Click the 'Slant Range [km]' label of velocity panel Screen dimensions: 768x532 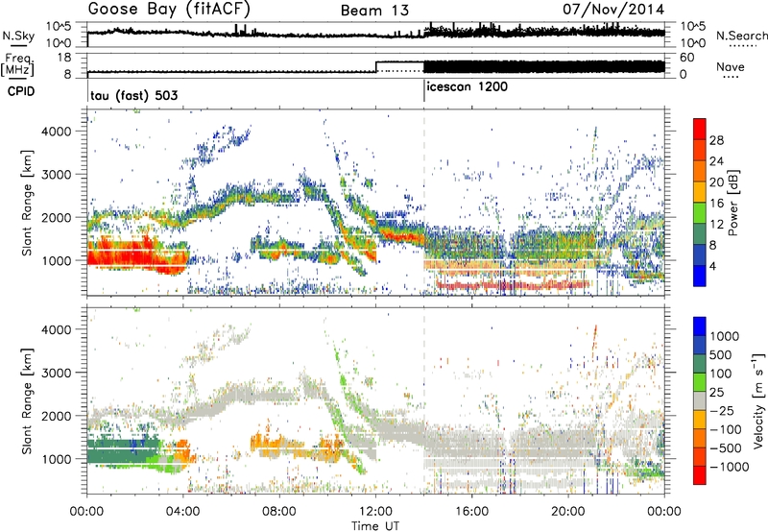pos(26,400)
